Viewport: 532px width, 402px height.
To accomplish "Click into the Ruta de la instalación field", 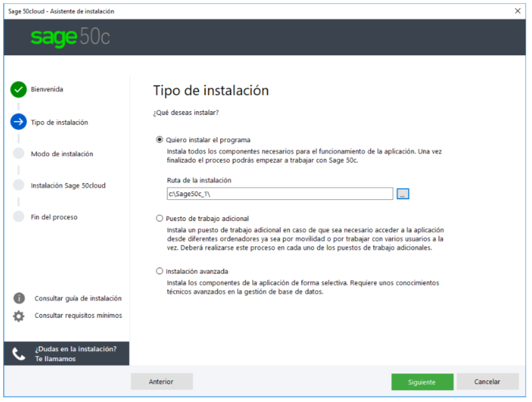I will click(x=280, y=194).
